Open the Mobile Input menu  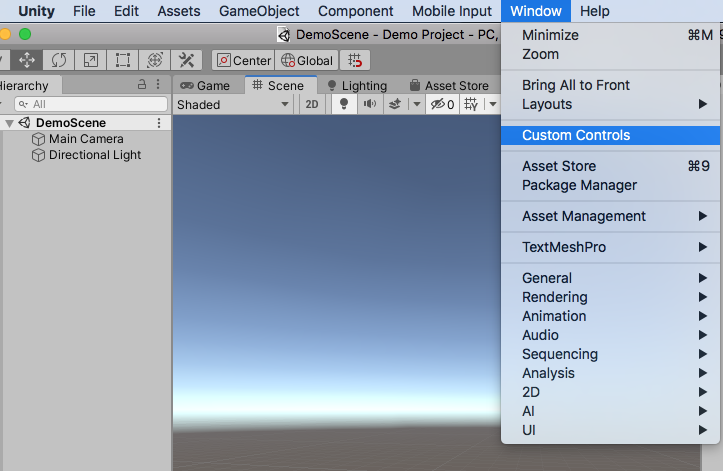(x=452, y=11)
